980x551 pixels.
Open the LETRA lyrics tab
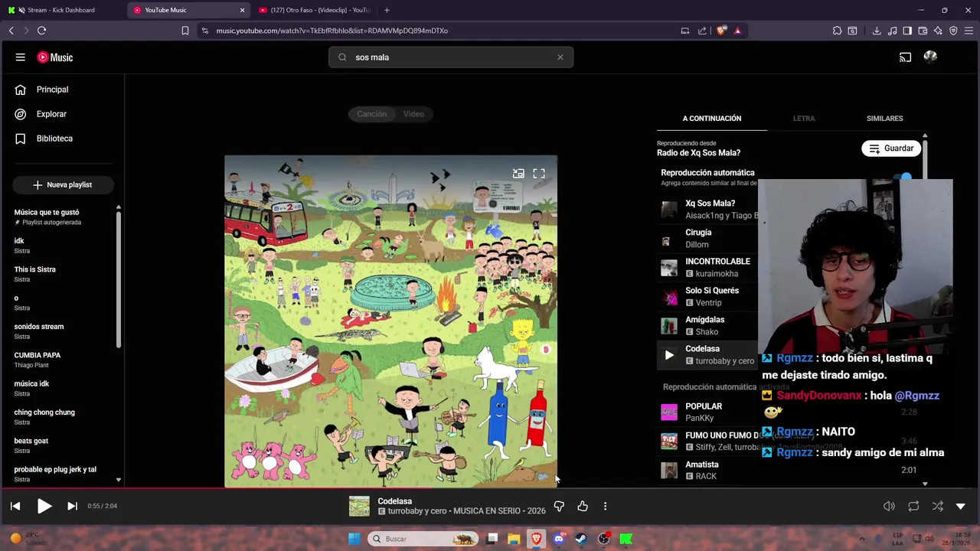(x=804, y=119)
